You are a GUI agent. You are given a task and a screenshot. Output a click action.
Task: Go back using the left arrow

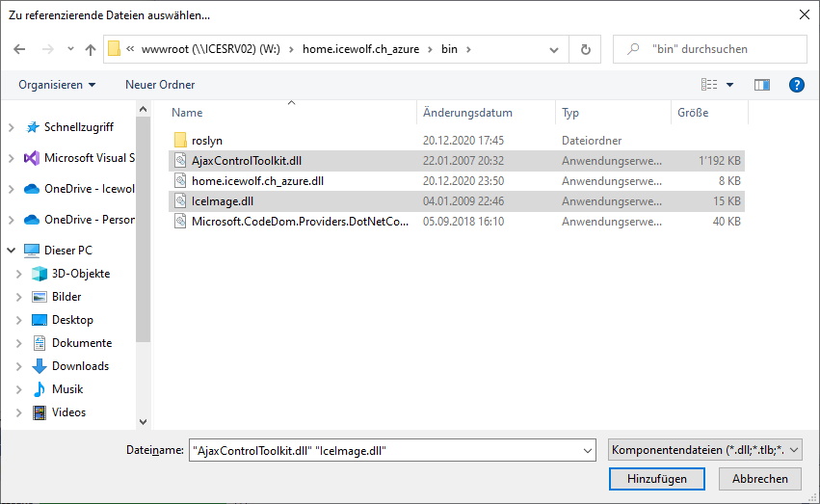[x=19, y=49]
